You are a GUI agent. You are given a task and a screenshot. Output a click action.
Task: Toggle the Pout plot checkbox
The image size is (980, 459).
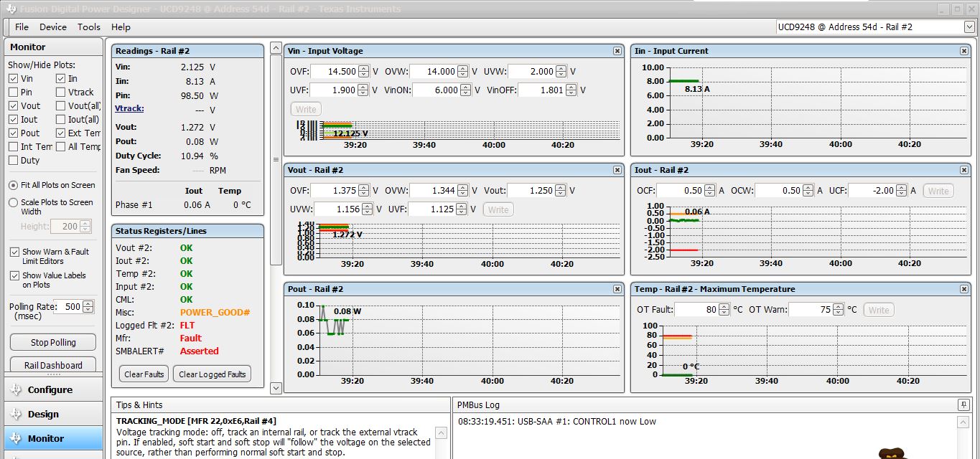(14, 133)
